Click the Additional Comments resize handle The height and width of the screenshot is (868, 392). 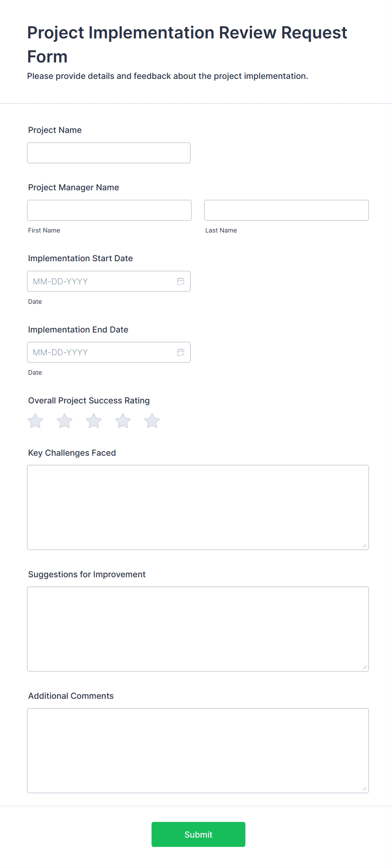click(x=364, y=789)
